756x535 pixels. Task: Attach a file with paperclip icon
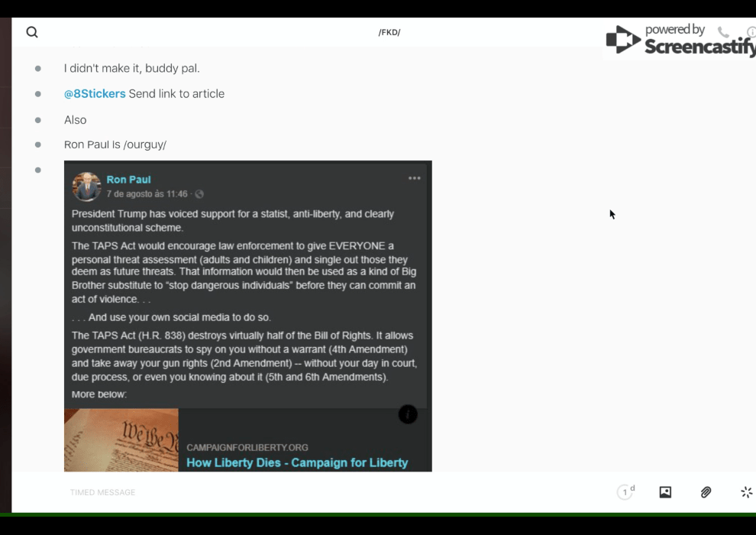coord(706,492)
